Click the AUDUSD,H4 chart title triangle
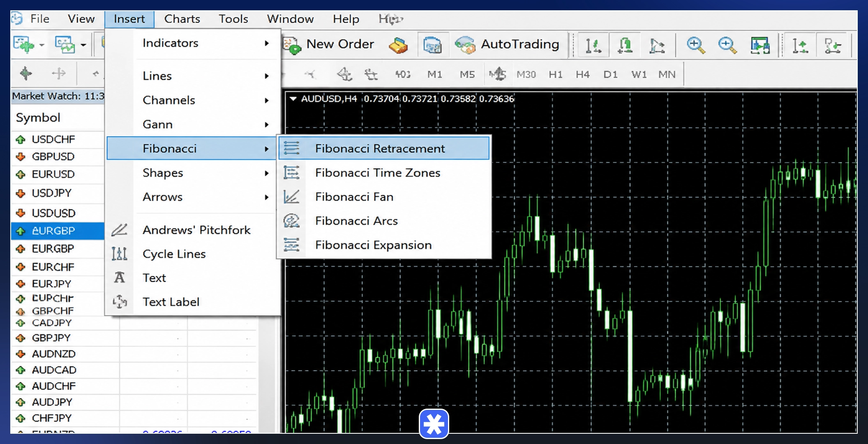 (293, 99)
